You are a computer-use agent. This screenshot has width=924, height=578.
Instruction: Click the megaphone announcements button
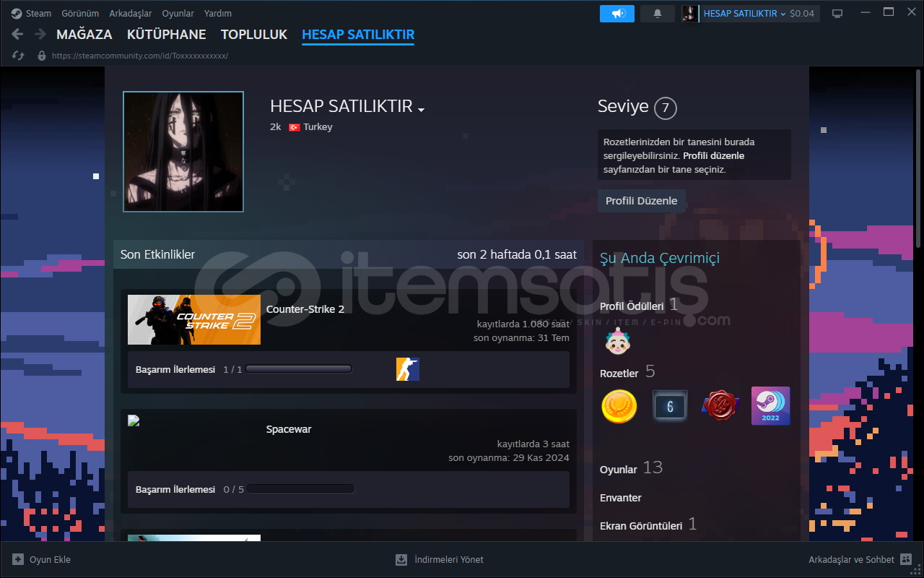[x=617, y=14]
